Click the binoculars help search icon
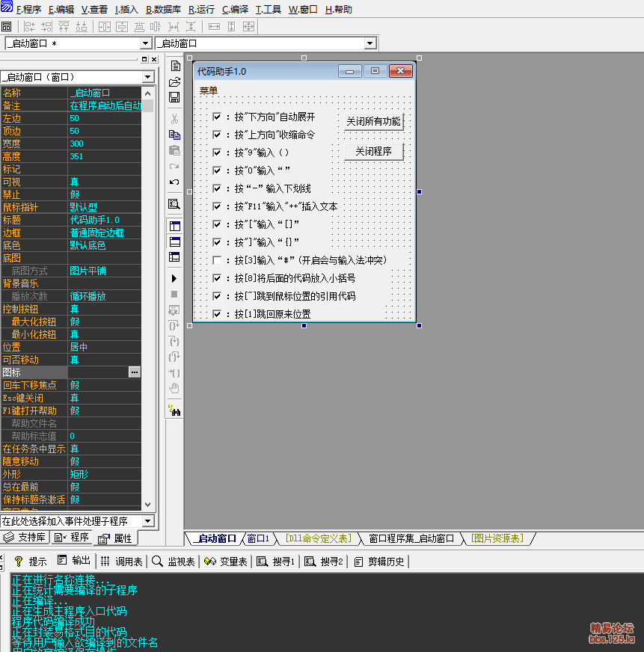Viewport: 644px width, 652px height. pyautogui.click(x=174, y=410)
